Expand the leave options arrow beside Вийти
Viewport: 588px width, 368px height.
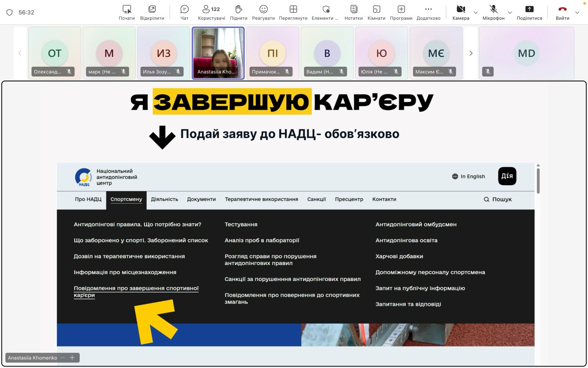577,13
